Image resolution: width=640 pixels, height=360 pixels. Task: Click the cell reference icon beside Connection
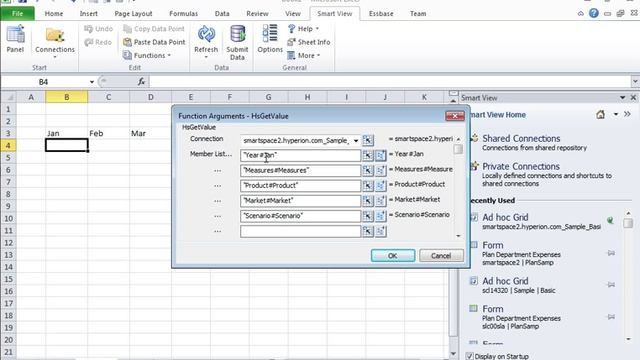coord(368,140)
